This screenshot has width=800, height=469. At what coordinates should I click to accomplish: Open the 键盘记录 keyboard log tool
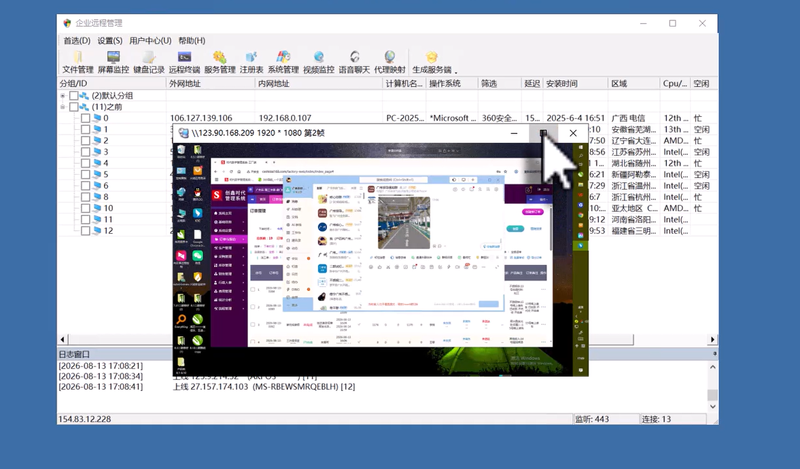click(x=148, y=62)
